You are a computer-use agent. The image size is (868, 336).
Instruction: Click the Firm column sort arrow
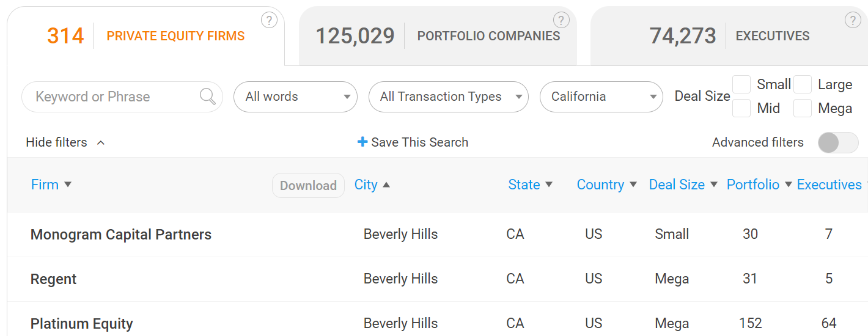point(68,184)
